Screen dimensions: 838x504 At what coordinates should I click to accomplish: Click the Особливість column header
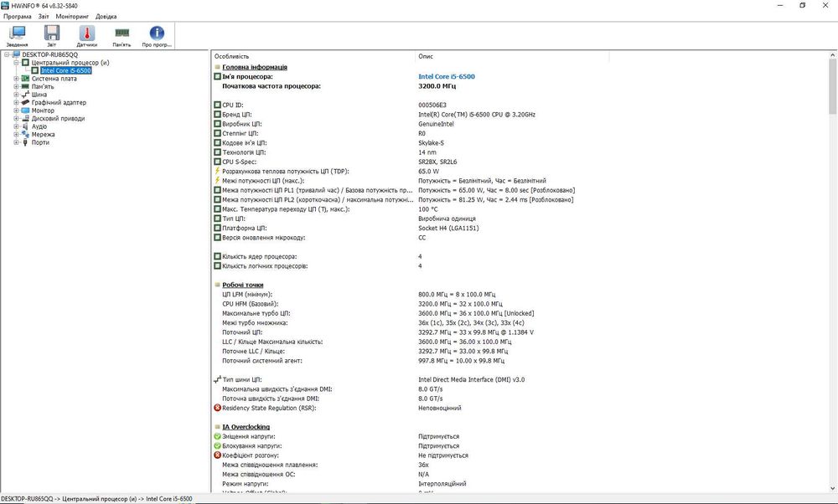tap(313, 56)
